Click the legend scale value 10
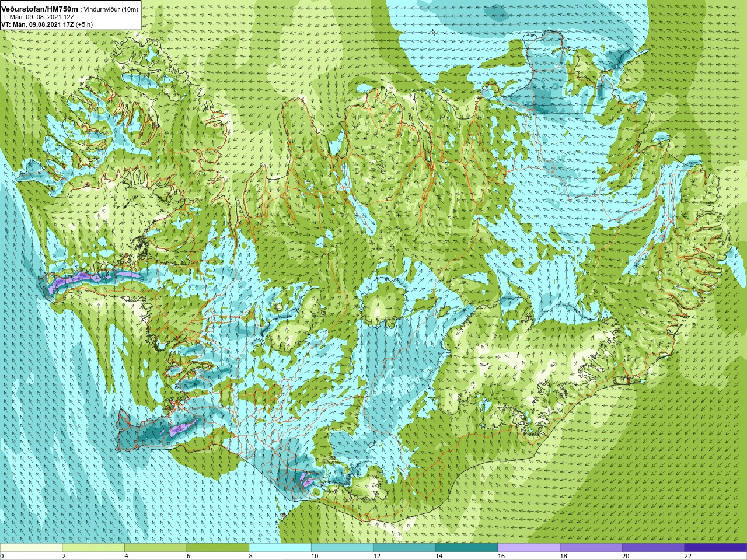This screenshot has height=560, width=747. (x=314, y=556)
